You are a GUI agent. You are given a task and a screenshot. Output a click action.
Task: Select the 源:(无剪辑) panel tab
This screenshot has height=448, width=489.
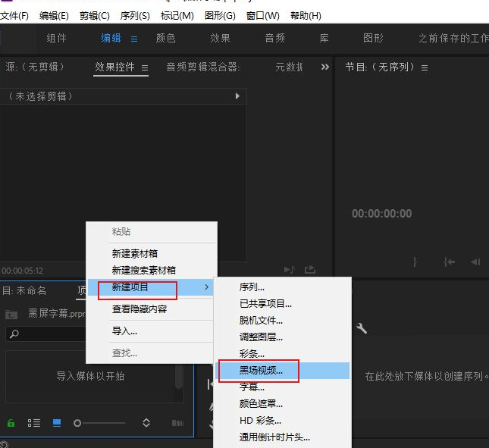pyautogui.click(x=34, y=67)
